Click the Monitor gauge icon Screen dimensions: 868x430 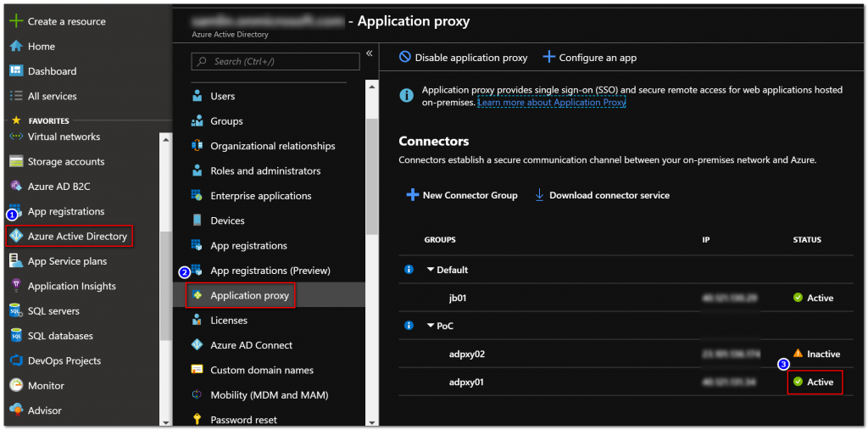pyautogui.click(x=17, y=386)
